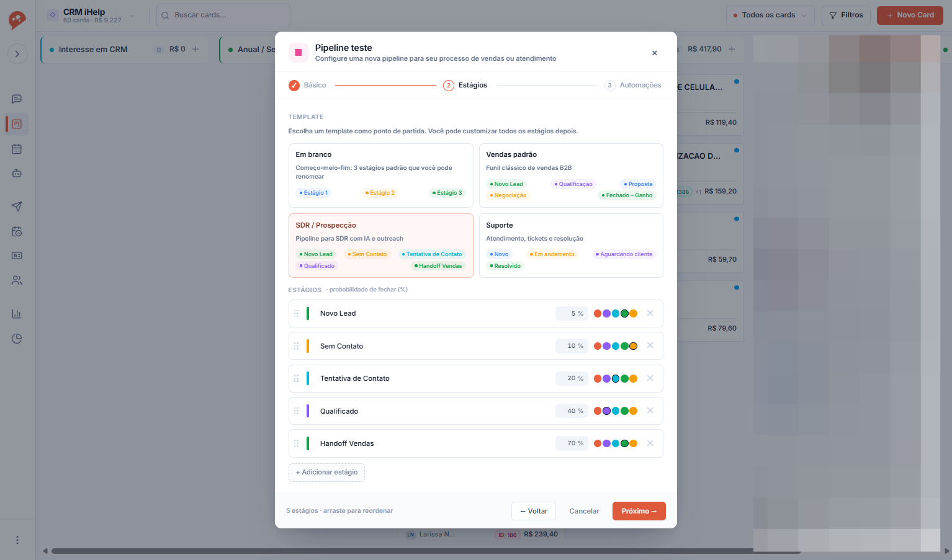Pick the red color for Novo Lead

click(598, 314)
